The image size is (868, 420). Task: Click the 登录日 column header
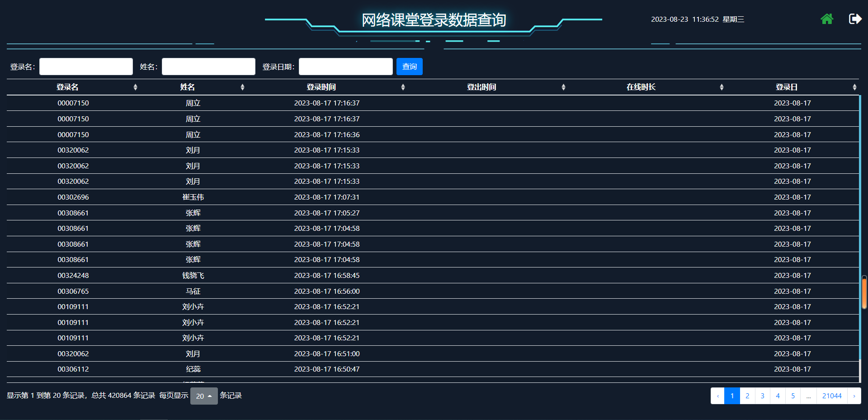coord(787,87)
